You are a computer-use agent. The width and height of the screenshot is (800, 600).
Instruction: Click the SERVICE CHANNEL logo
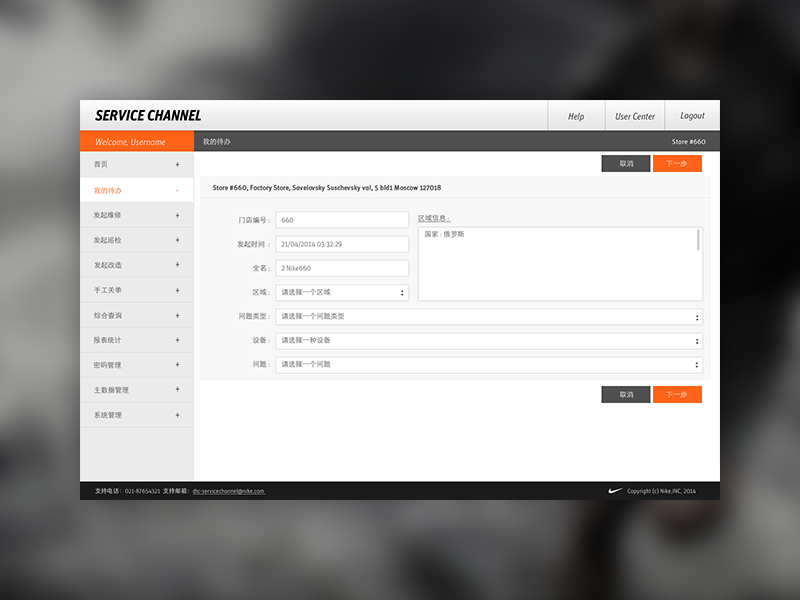click(x=146, y=115)
